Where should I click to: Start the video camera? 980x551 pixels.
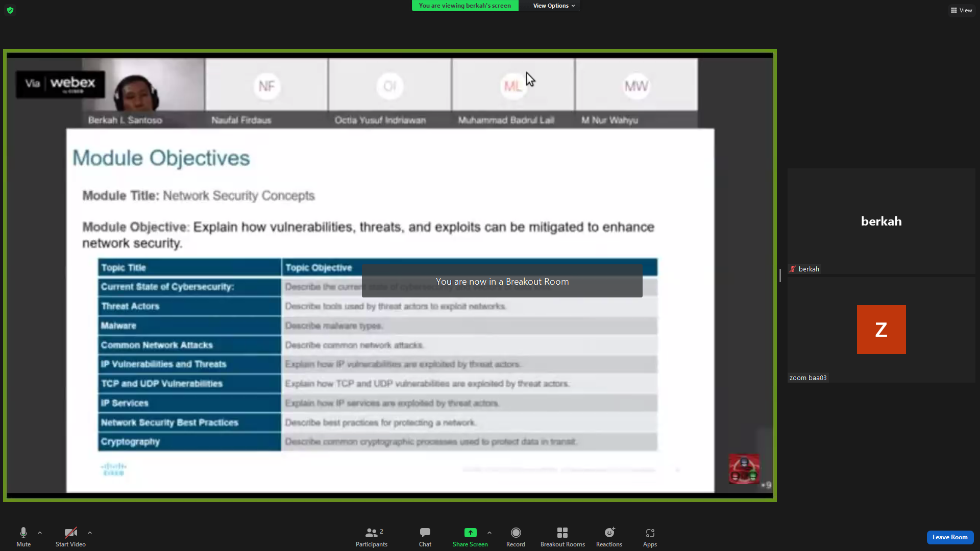(x=70, y=537)
